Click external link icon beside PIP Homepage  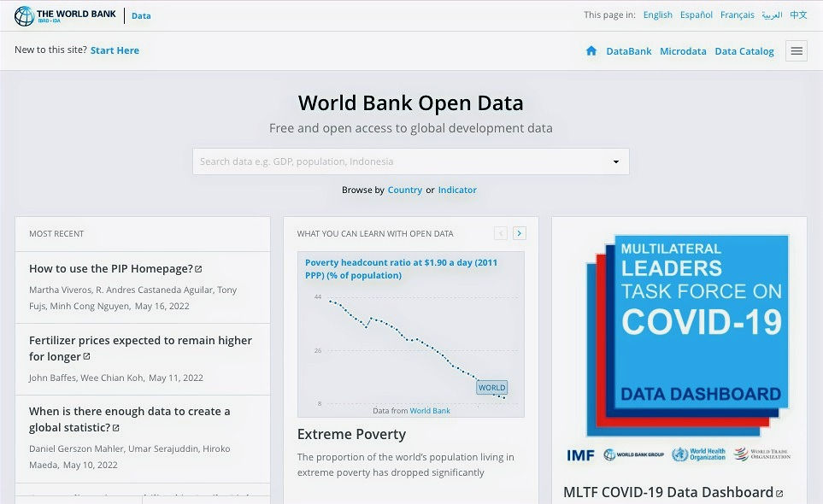tap(198, 269)
